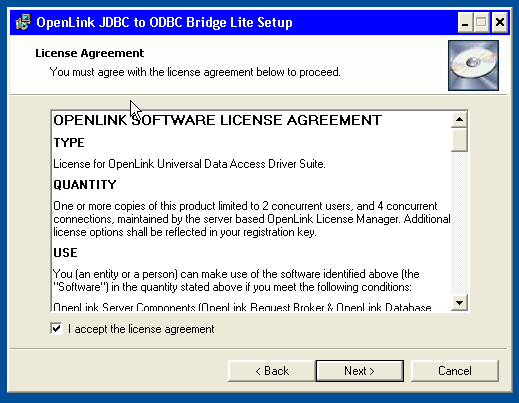Image resolution: width=519 pixels, height=403 pixels.
Task: Click the license scrollbar thumb
Action: (x=459, y=140)
